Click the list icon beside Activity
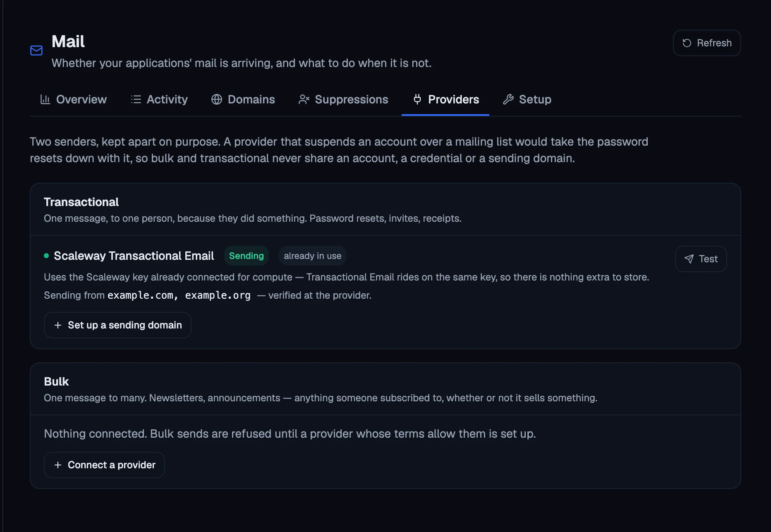The image size is (771, 532). (x=136, y=99)
